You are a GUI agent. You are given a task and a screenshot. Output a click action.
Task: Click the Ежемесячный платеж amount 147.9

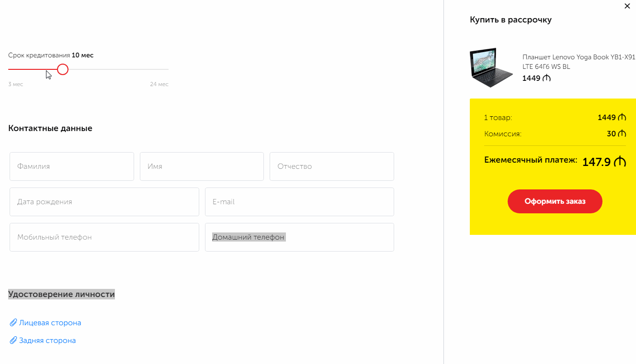click(604, 162)
